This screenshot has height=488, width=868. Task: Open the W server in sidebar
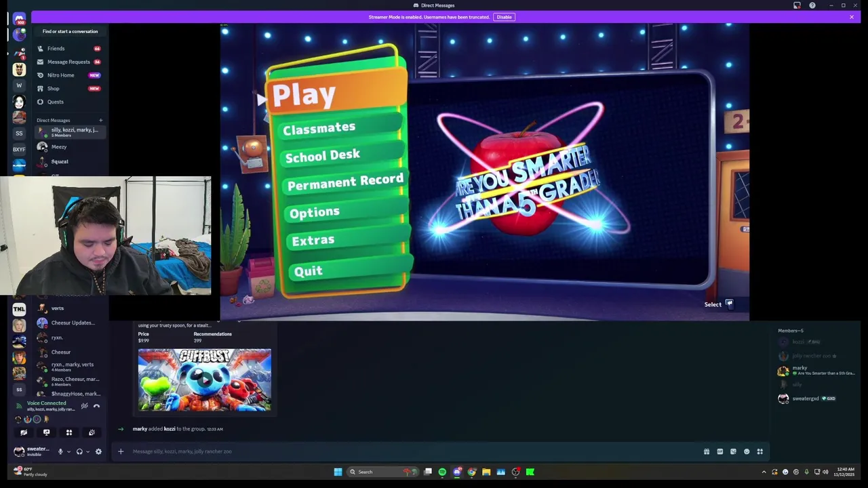pyautogui.click(x=19, y=85)
